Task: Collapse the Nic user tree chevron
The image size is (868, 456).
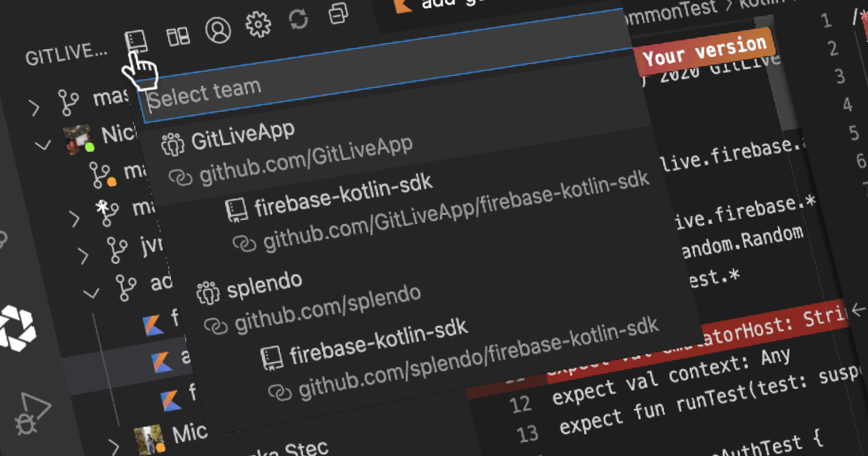Action: tap(43, 145)
